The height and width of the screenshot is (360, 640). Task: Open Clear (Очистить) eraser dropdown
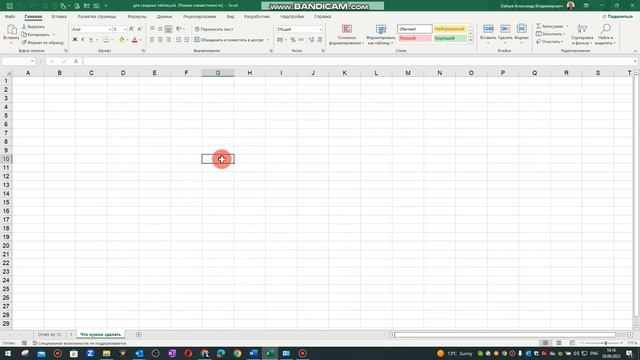pyautogui.click(x=549, y=42)
